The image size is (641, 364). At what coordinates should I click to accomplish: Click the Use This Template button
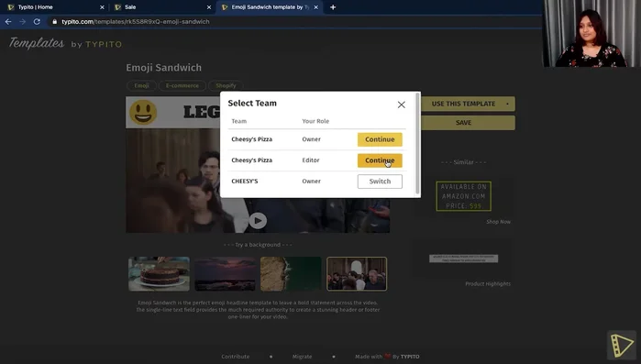(x=463, y=104)
